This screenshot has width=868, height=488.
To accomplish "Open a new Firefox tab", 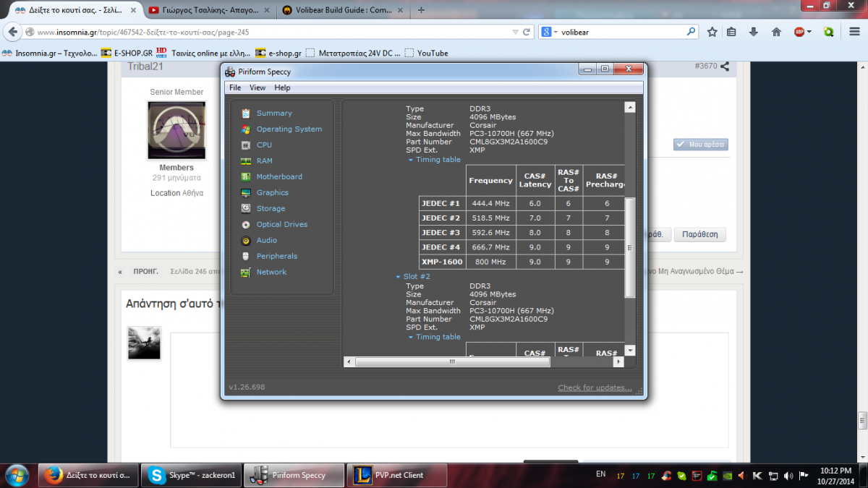I will [421, 10].
